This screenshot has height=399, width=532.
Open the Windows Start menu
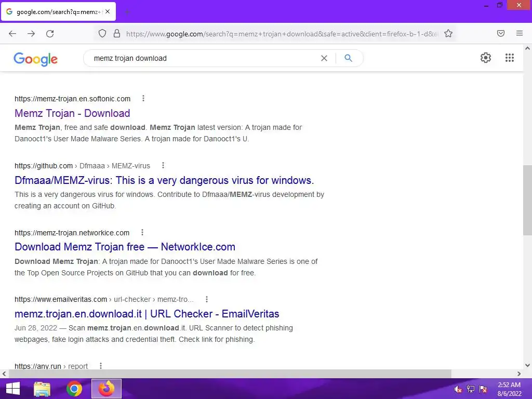13,389
